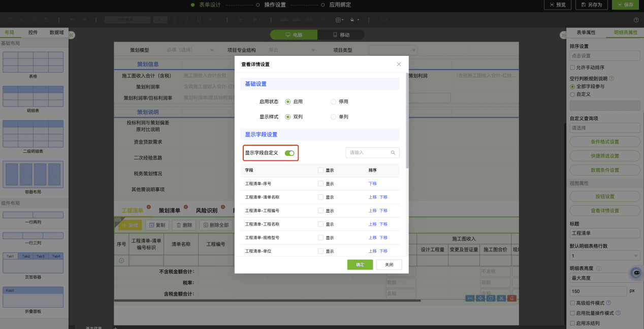
Task: Click the 保存 save button
Action: click(626, 5)
